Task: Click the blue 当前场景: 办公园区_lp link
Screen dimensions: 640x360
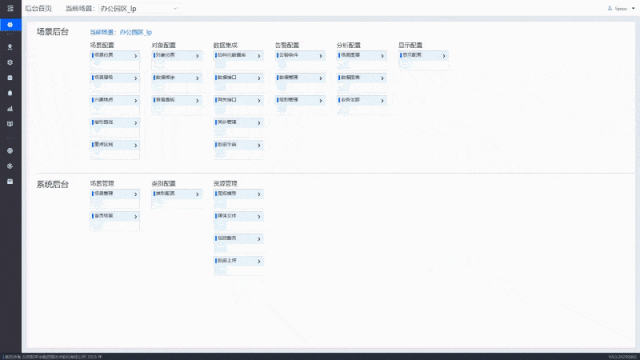Action: tap(121, 32)
